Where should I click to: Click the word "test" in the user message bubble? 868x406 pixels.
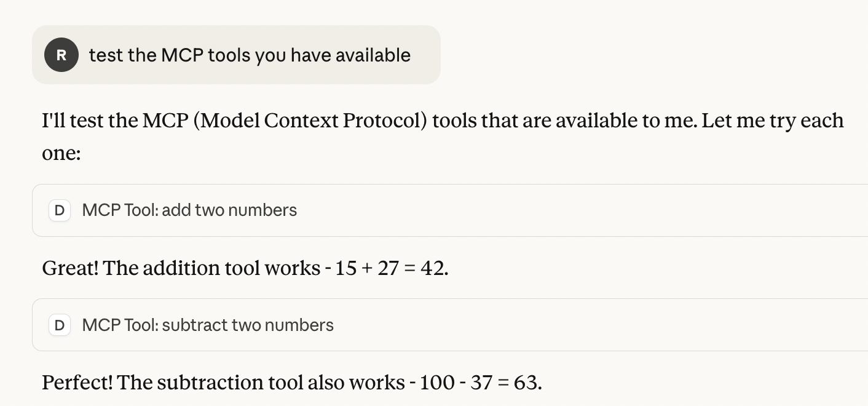click(x=106, y=55)
